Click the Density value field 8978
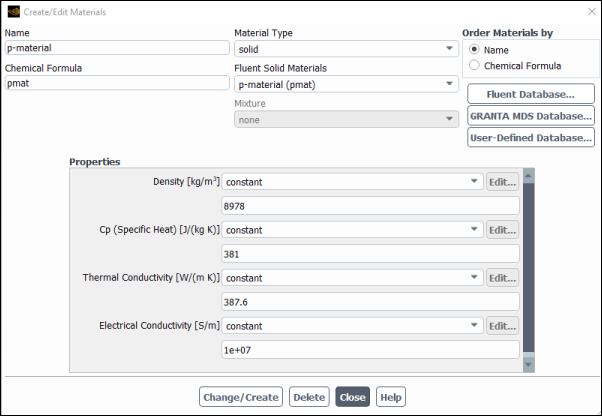The image size is (602, 416). 370,206
